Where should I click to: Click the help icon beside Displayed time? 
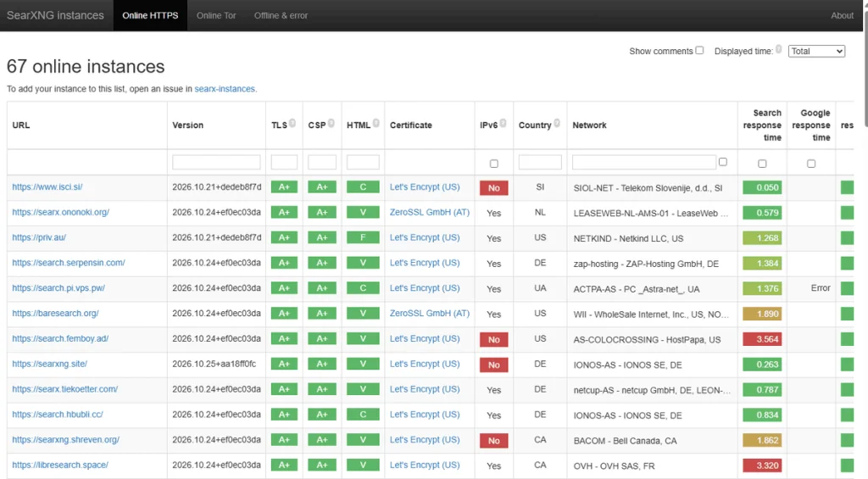click(778, 49)
